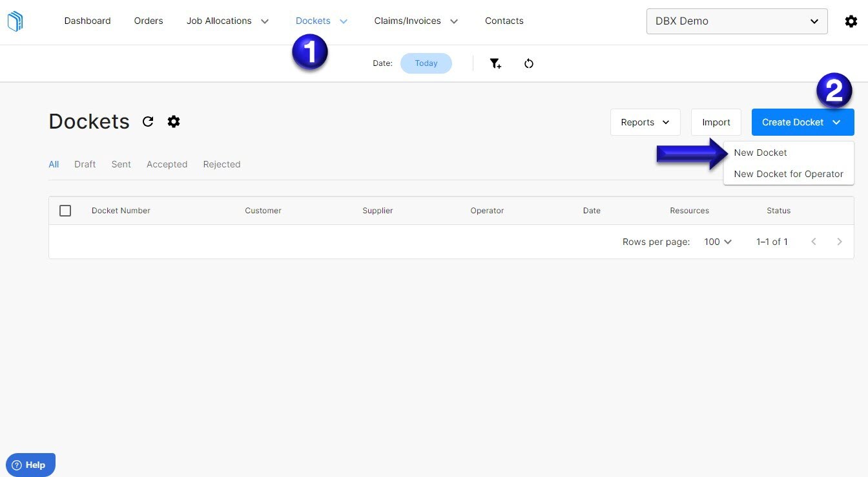The width and height of the screenshot is (868, 477).
Task: Sort by the Docket Number column header
Action: [x=121, y=210]
